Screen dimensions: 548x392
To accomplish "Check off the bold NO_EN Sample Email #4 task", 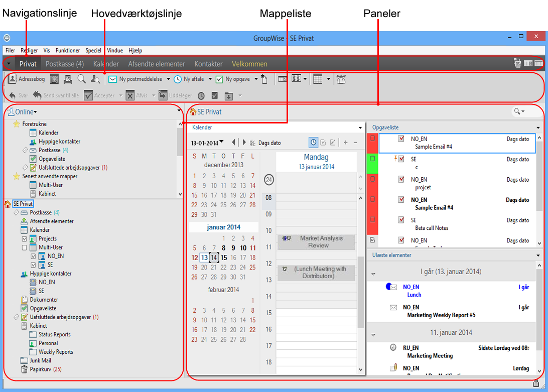I will (372, 199).
